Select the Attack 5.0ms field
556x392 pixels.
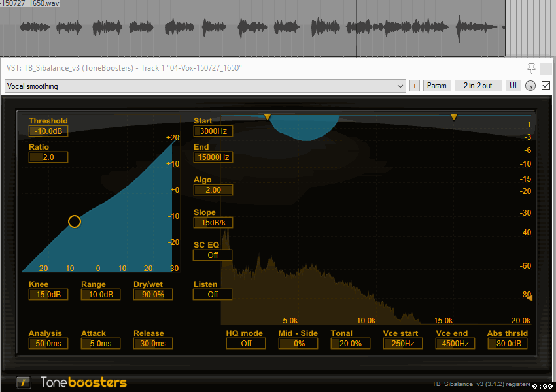click(x=101, y=344)
